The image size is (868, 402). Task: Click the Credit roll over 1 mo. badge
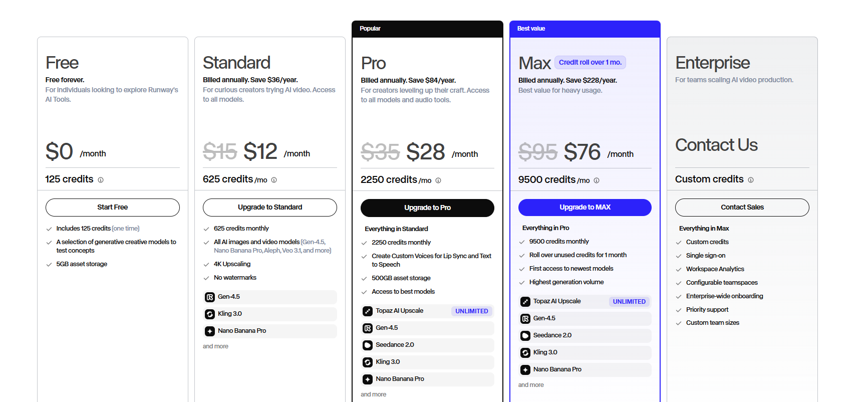point(590,63)
